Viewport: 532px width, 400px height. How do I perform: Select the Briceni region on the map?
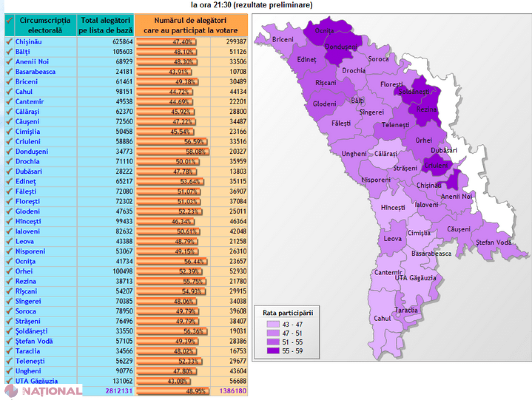click(283, 39)
